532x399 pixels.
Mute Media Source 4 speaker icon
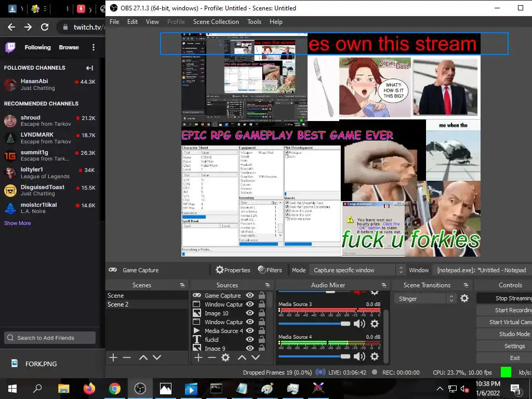coord(360,356)
